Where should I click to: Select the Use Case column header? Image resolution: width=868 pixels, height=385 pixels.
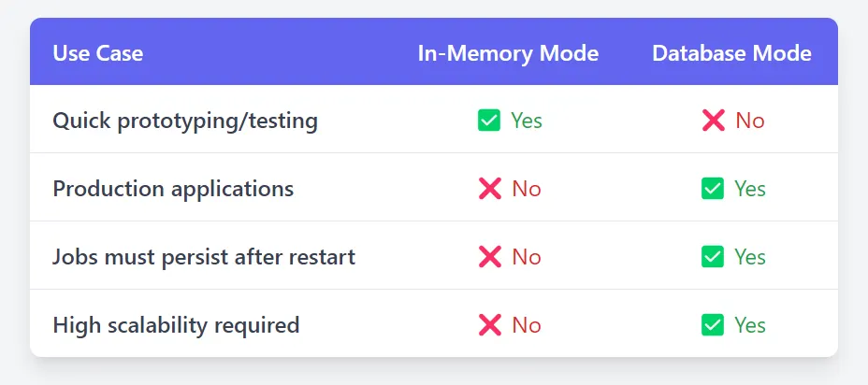click(98, 53)
